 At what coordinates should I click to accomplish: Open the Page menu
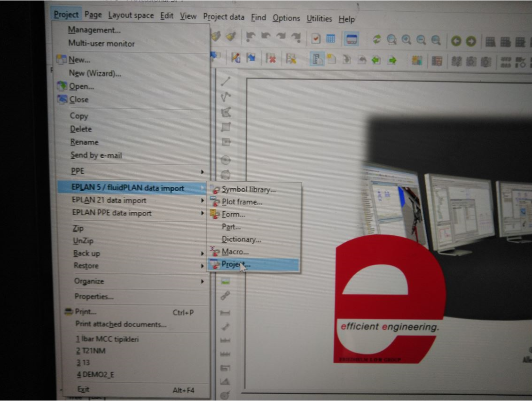tap(94, 15)
